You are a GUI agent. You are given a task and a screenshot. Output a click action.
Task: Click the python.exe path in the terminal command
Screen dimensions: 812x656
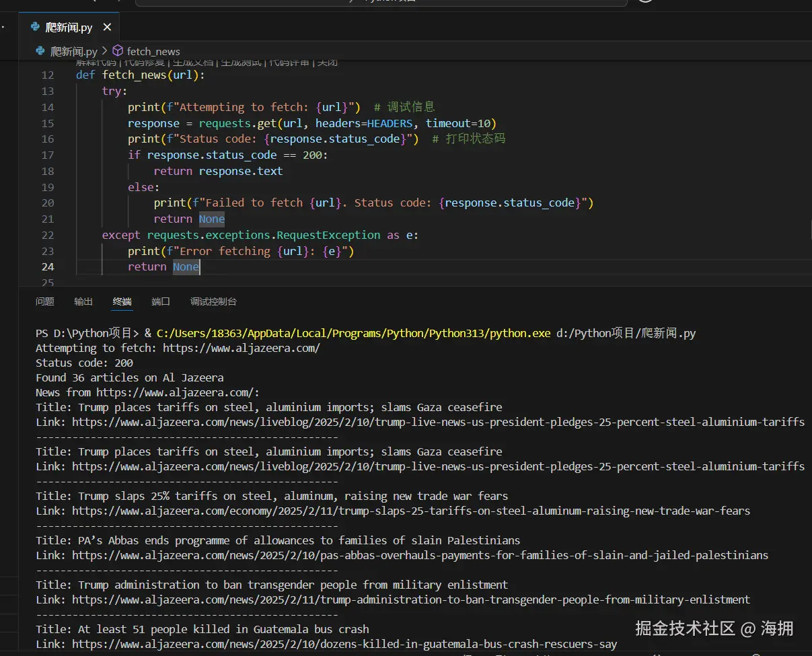pyautogui.click(x=353, y=333)
